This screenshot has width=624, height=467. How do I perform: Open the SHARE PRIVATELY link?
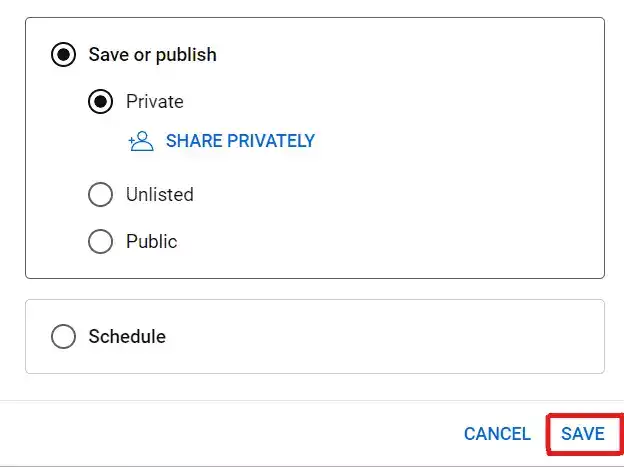[x=240, y=141]
